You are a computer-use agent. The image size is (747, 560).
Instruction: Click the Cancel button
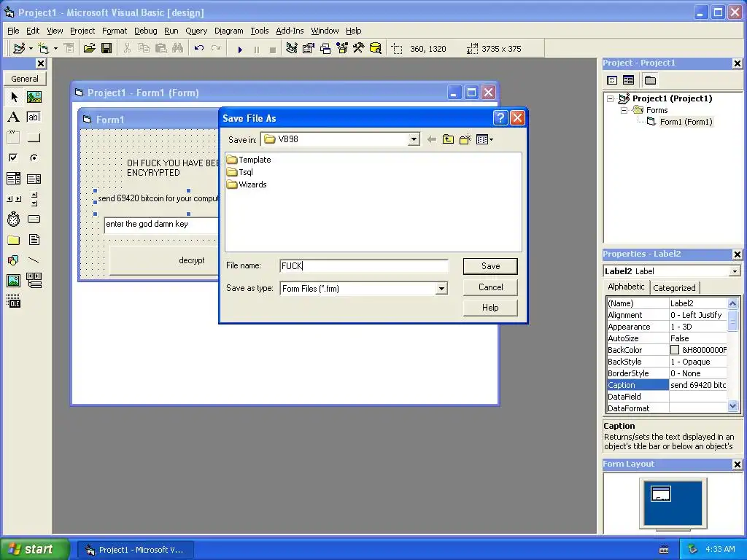point(490,287)
